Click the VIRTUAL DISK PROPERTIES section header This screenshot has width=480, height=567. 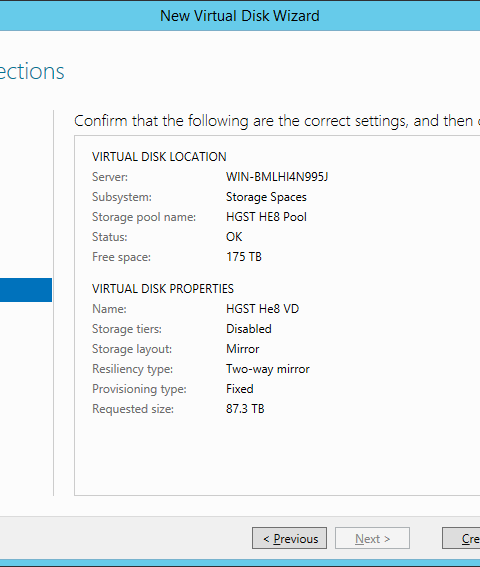point(163,289)
